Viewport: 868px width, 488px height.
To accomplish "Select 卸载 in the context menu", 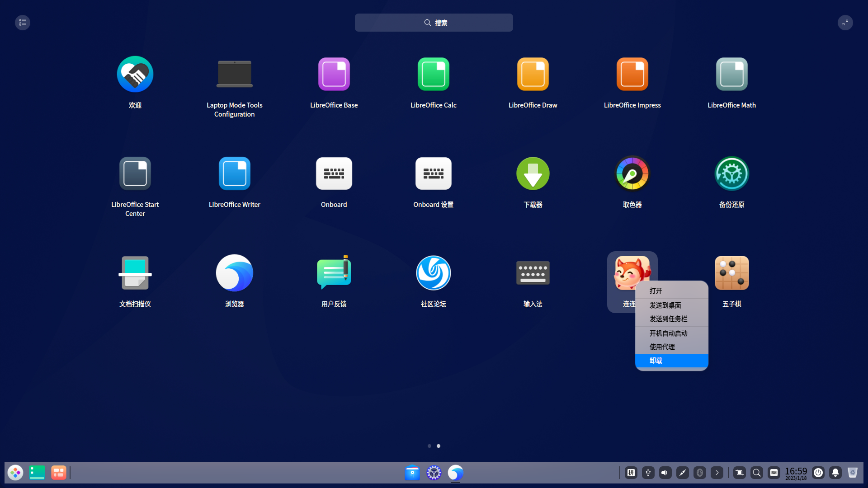I will pos(671,361).
